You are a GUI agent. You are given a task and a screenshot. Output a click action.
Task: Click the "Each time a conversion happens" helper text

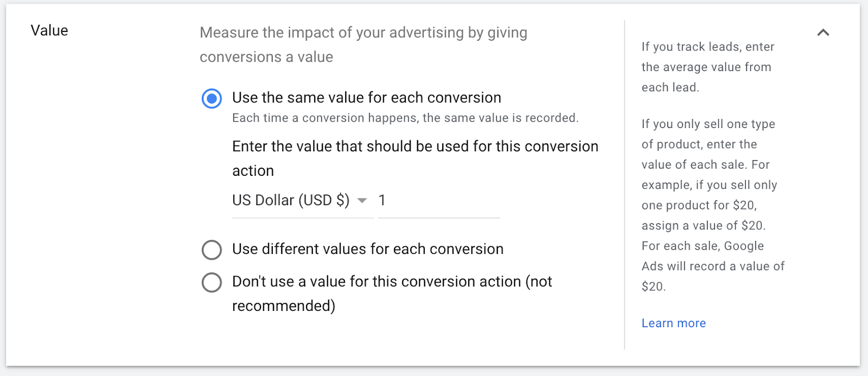(405, 118)
